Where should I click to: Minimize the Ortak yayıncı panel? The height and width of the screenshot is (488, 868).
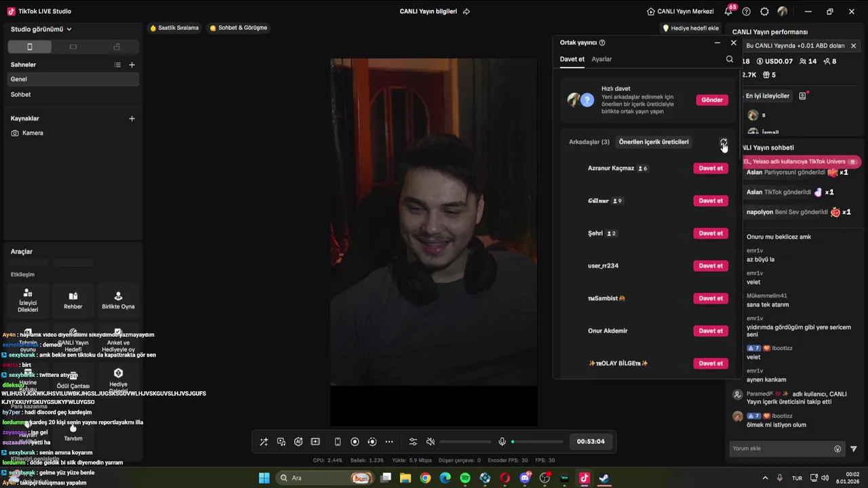[717, 43]
